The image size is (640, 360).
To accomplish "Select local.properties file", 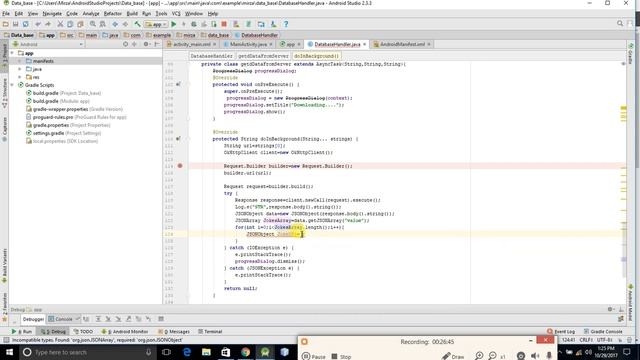I will pyautogui.click(x=62, y=141).
